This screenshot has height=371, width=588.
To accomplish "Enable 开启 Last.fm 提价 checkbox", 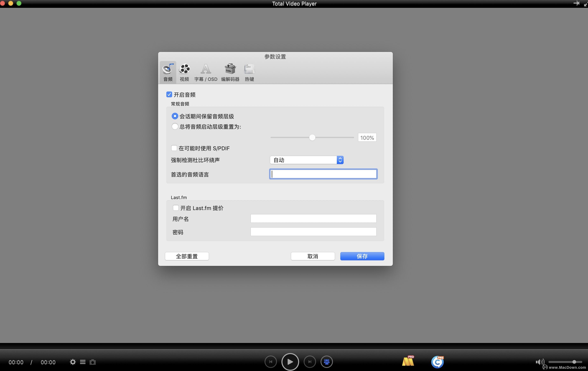I will pos(176,208).
